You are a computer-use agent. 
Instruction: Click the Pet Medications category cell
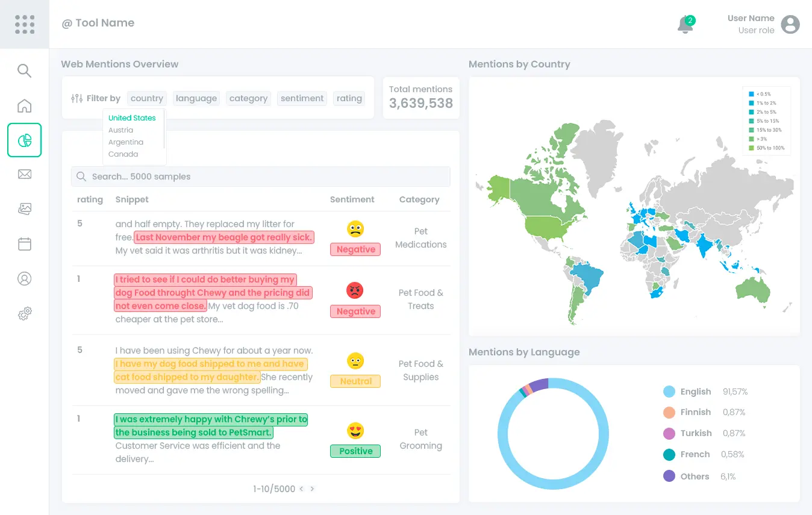pos(421,238)
